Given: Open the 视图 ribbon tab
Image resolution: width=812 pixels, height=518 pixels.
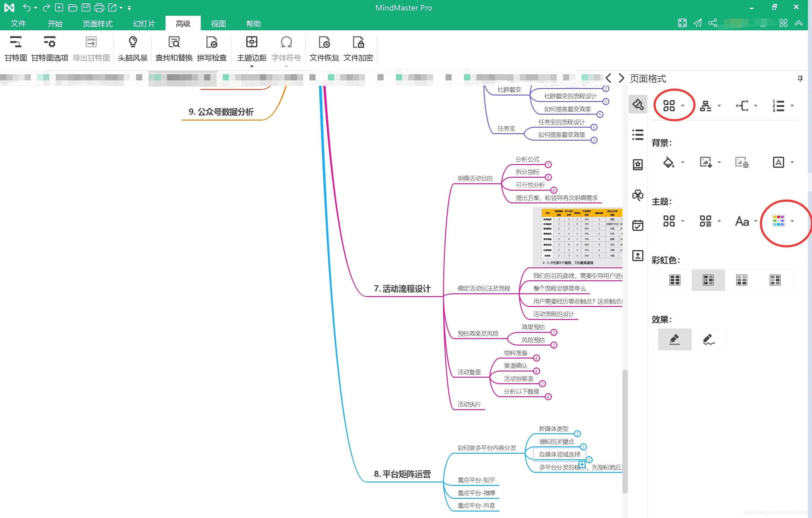Looking at the screenshot, I should [218, 23].
